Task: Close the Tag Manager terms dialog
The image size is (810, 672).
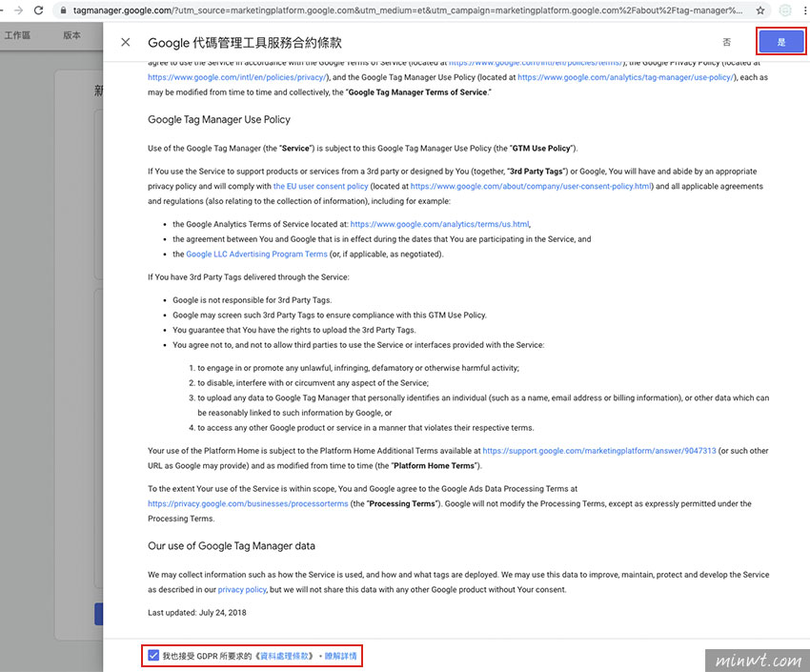Action: (x=126, y=42)
